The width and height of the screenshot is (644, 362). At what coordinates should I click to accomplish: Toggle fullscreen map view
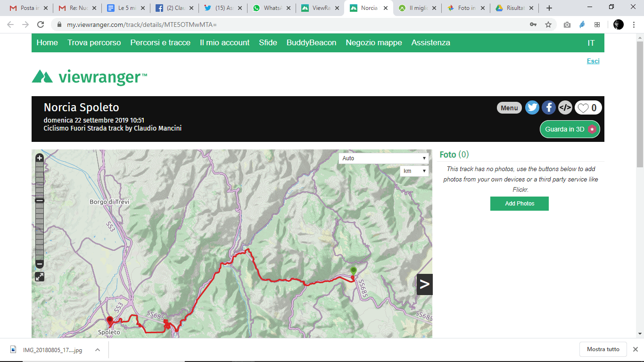click(40, 277)
